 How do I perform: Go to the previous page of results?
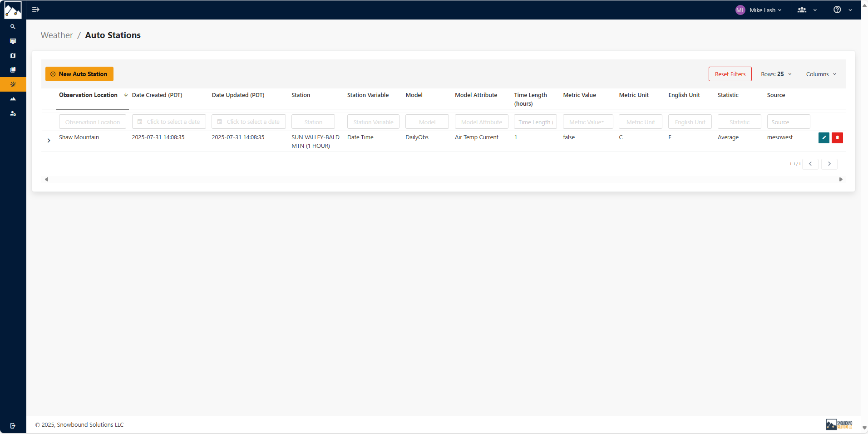point(810,164)
